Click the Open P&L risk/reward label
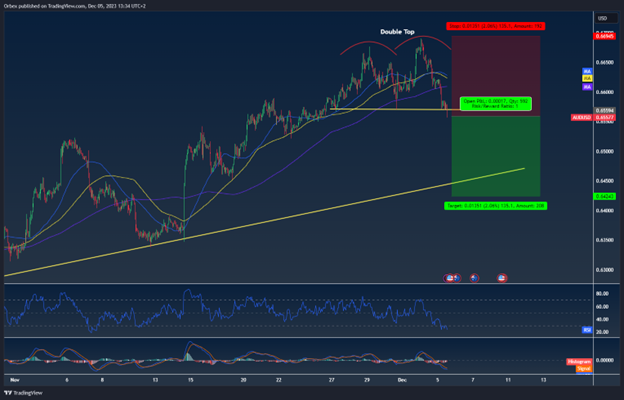 pyautogui.click(x=495, y=103)
